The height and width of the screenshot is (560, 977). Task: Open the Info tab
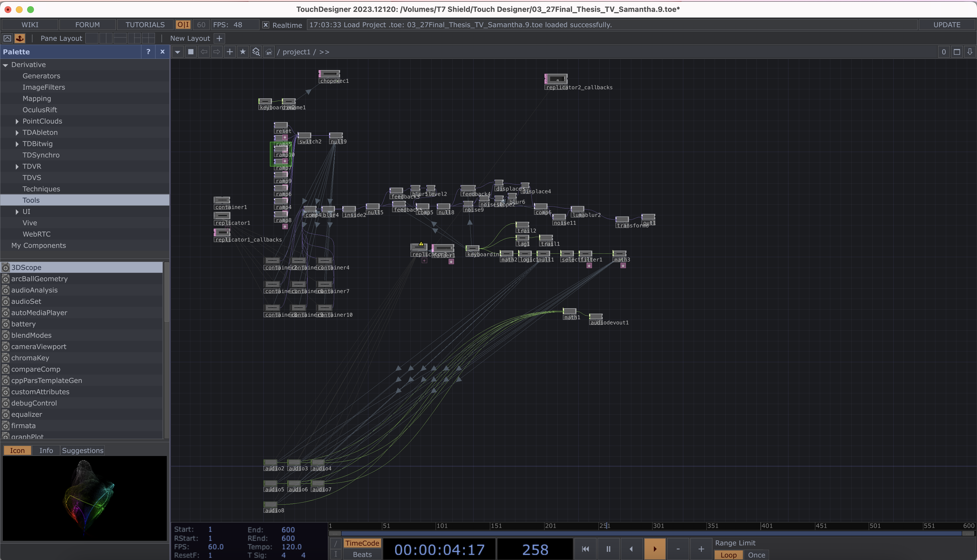[46, 450]
